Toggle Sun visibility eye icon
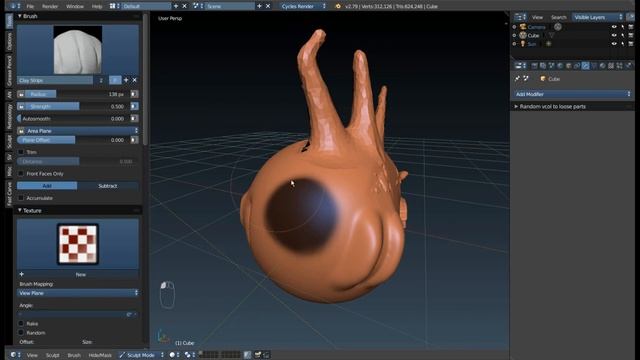Viewport: 640px width, 360px height. (x=614, y=44)
